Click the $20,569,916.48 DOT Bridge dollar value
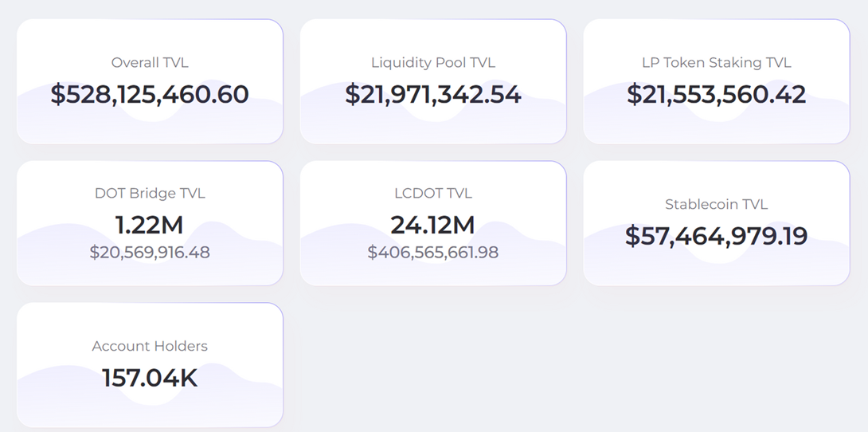 point(150,253)
